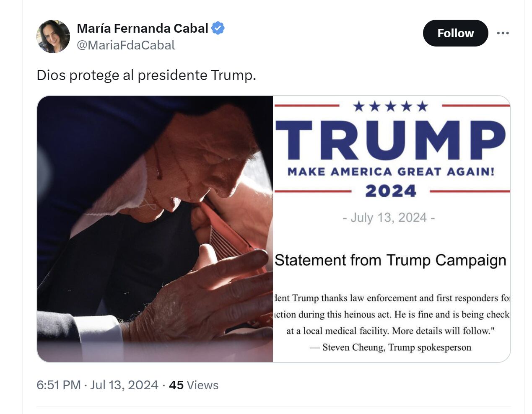Click the 'Statement from Trump Campaign' heading
This screenshot has height=414, width=532.
click(x=390, y=260)
